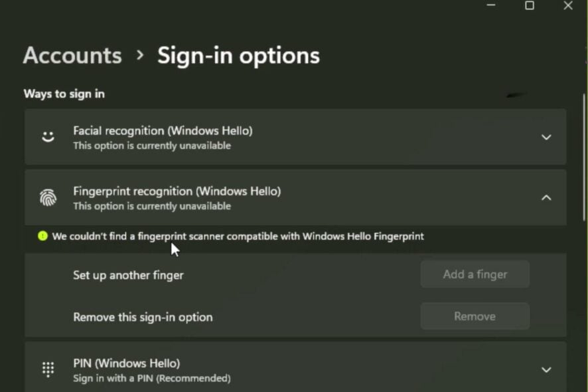
Task: Click the facial recognition smiley icon
Action: pyautogui.click(x=47, y=137)
